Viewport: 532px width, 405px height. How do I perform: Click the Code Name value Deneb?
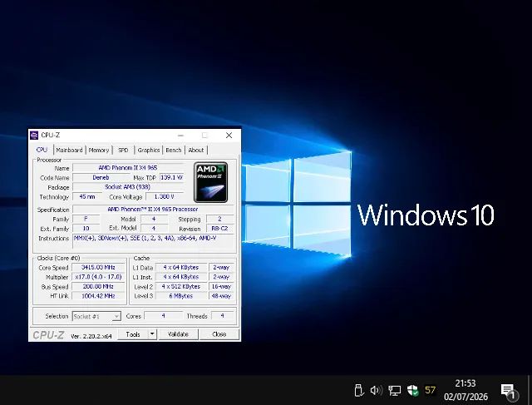[101, 177]
